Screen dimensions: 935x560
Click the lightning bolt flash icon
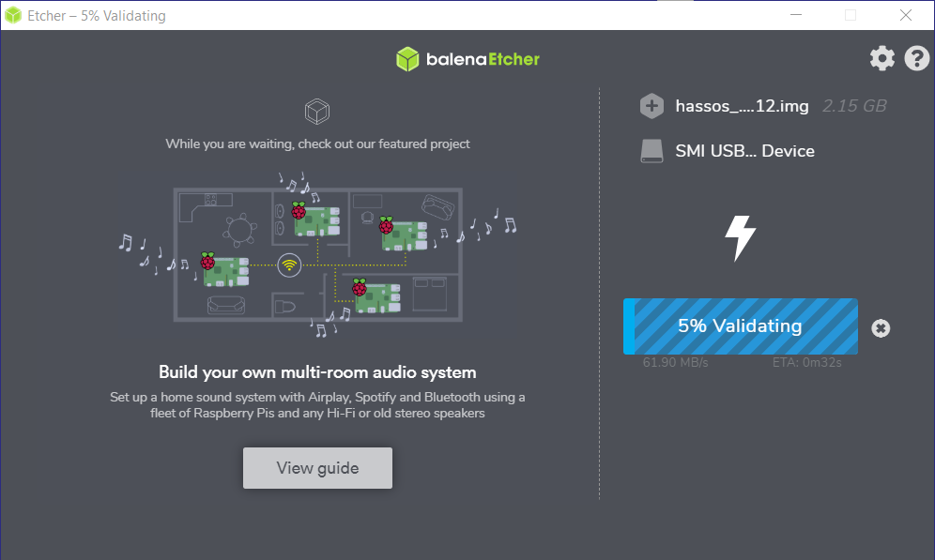click(x=741, y=238)
